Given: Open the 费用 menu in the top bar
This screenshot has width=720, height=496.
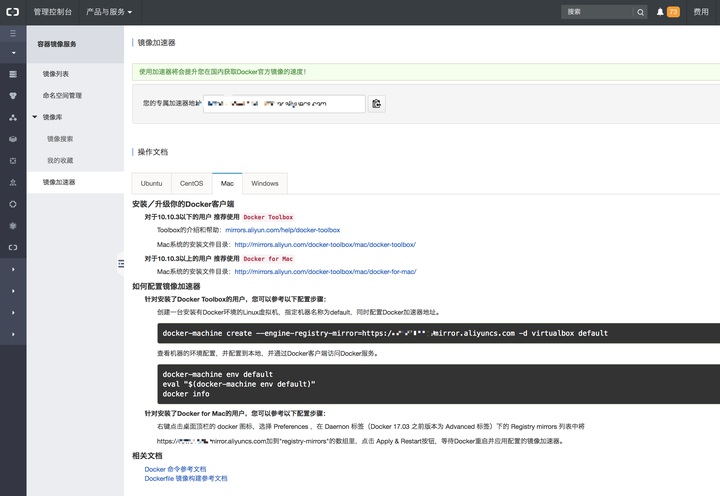Looking at the screenshot, I should [701, 12].
